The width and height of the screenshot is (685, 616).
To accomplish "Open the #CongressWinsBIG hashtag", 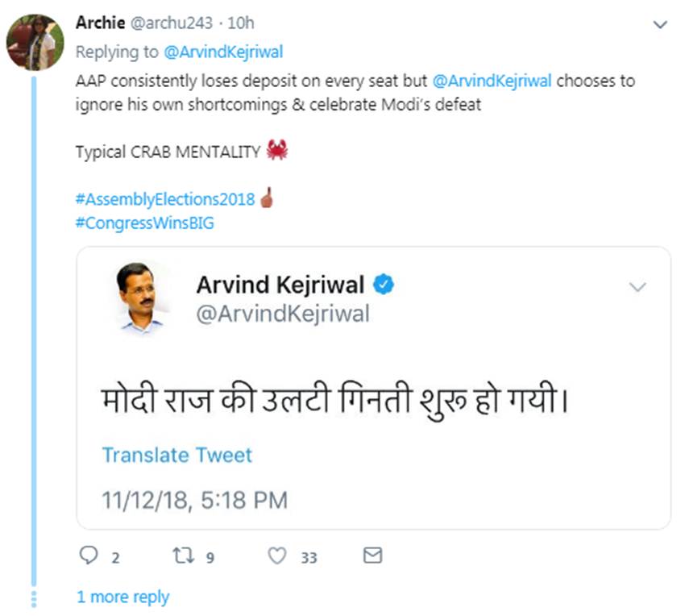I will coord(145,223).
